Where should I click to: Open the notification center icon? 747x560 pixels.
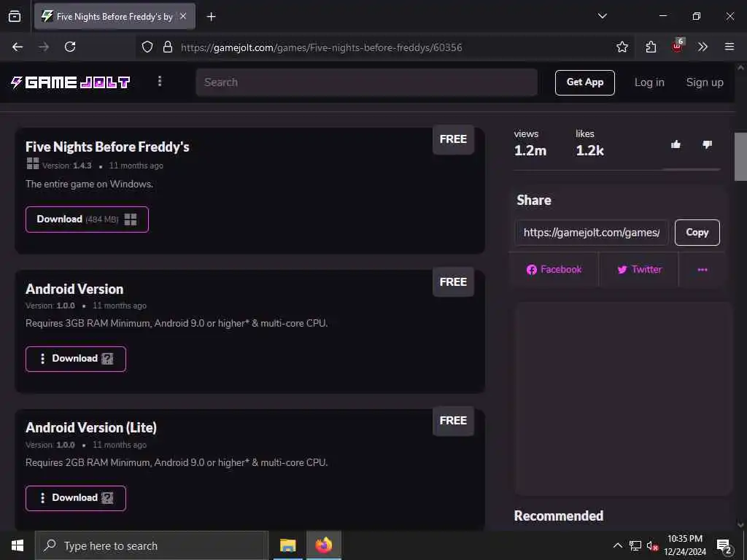tap(724, 546)
